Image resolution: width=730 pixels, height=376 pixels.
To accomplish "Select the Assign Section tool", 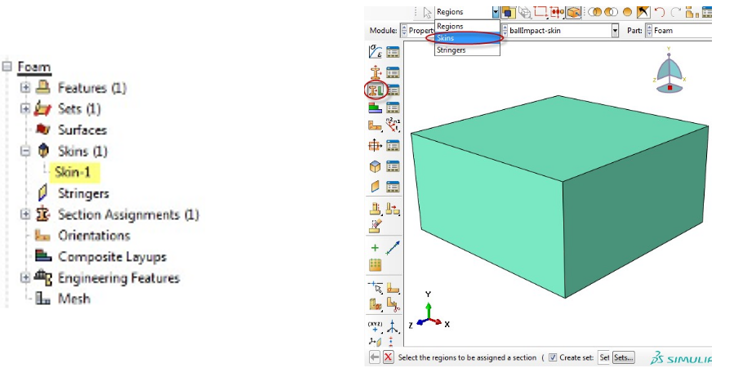I will pyautogui.click(x=375, y=89).
